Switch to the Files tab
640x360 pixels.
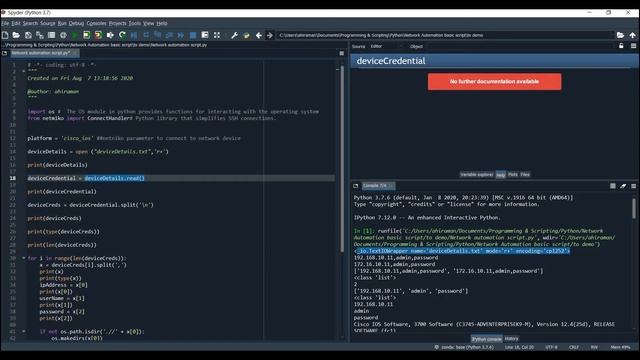[x=525, y=174]
